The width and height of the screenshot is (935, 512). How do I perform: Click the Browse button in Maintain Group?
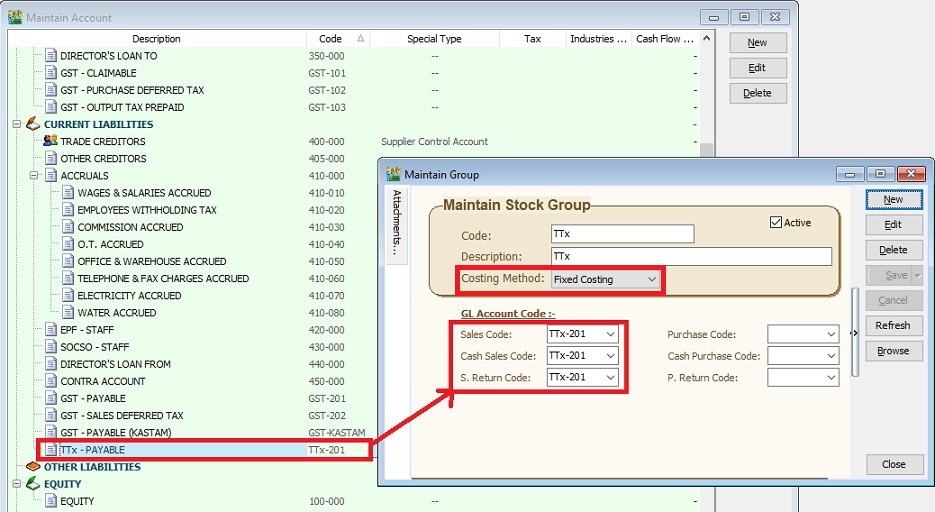[x=892, y=351]
